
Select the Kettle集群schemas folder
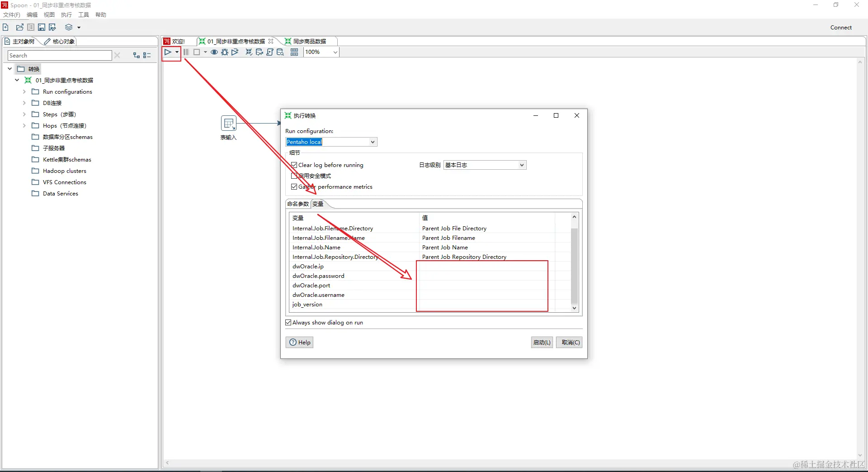pos(61,159)
